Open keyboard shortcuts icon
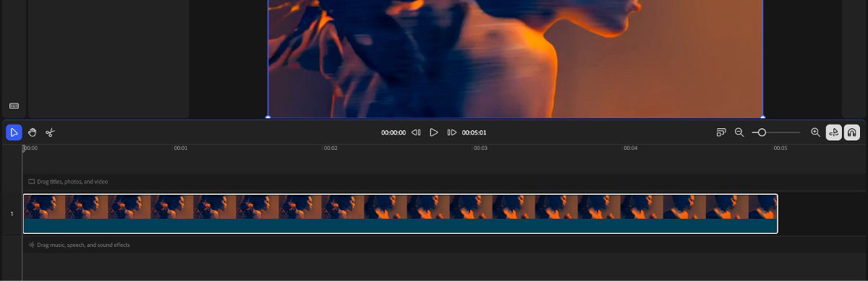 pos(14,106)
